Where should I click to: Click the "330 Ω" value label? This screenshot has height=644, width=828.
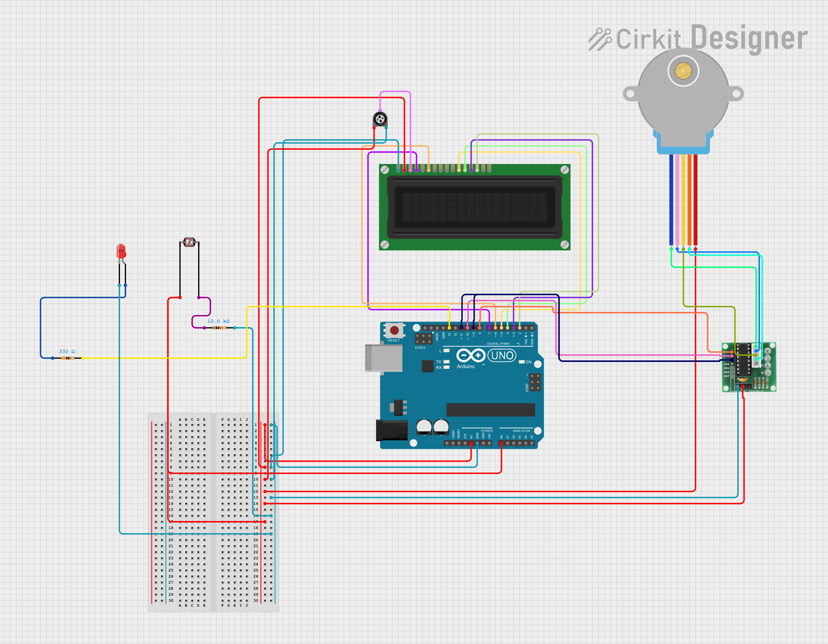coord(67,351)
